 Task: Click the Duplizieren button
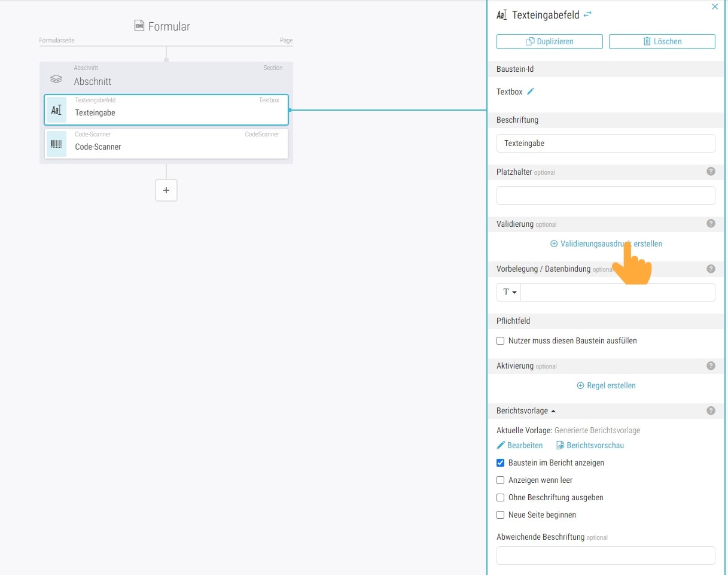pos(549,41)
